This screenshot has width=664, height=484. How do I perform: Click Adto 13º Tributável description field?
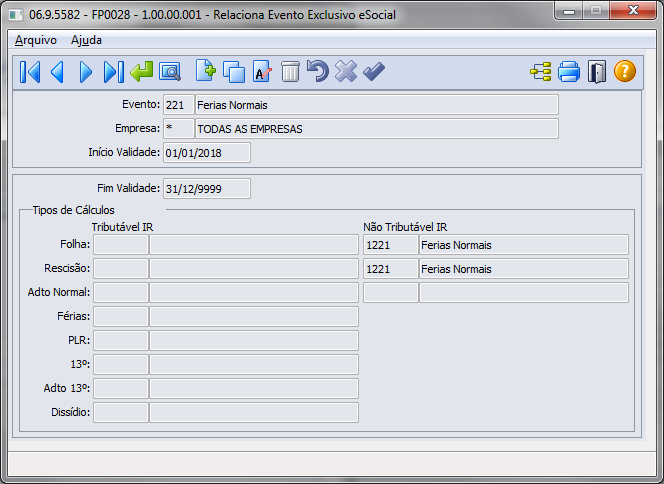(254, 389)
